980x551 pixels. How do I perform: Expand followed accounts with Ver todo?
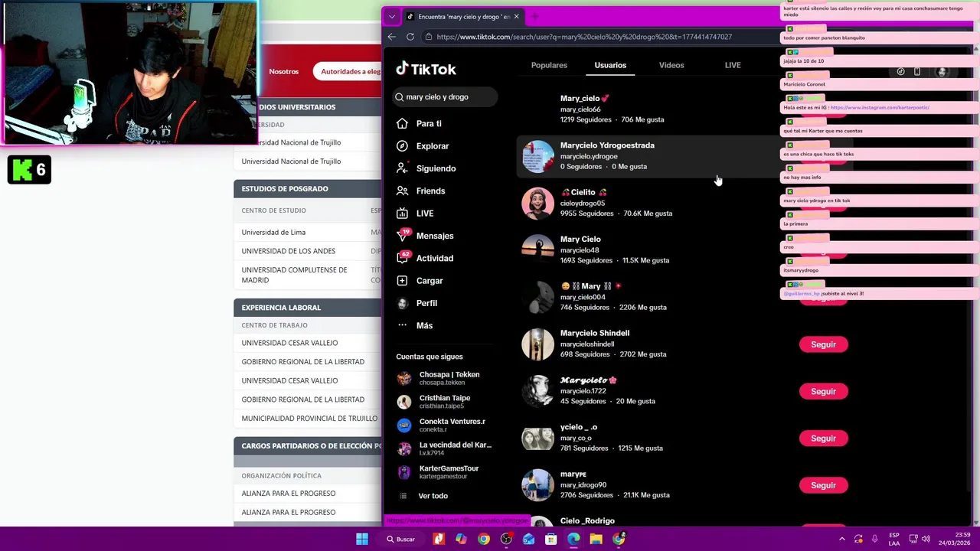tap(423, 496)
